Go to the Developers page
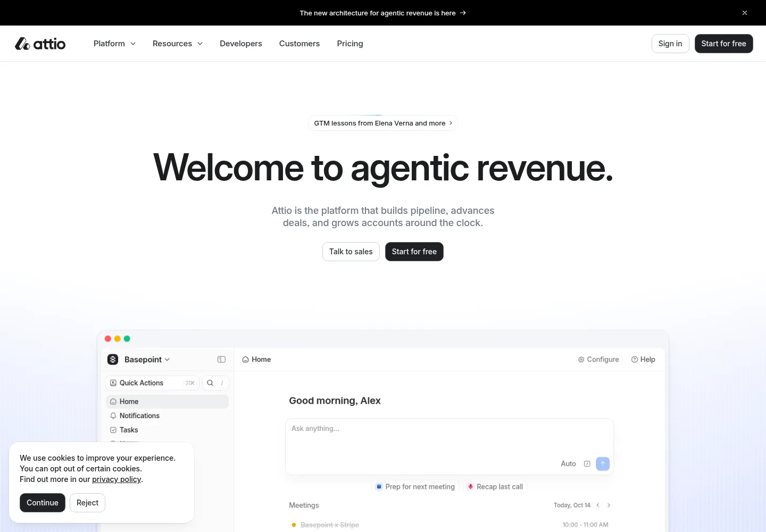The image size is (766, 532). [241, 44]
